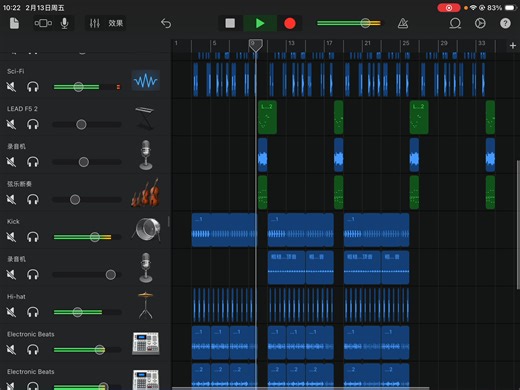Viewport: 520px width, 390px height.
Task: Open song settings icon
Action: pos(480,23)
